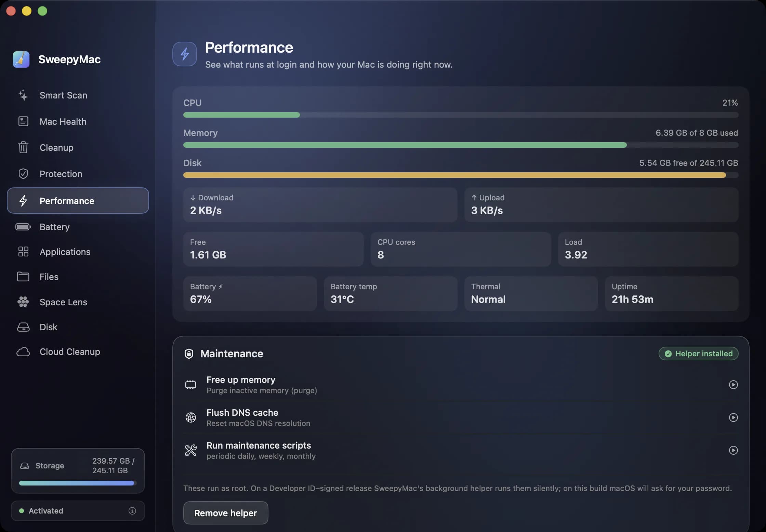Run Free up memory via play button
Image resolution: width=766 pixels, height=532 pixels.
click(733, 385)
